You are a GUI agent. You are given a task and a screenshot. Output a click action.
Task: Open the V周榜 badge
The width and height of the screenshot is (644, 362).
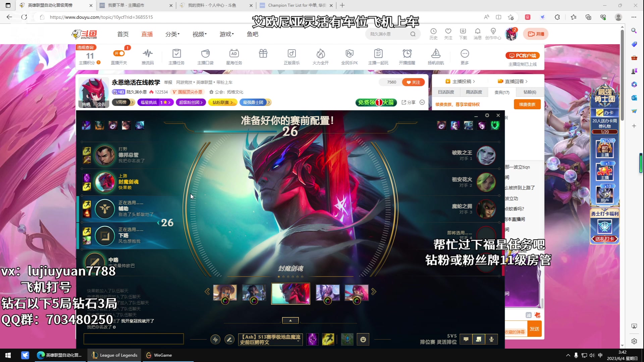click(x=123, y=103)
